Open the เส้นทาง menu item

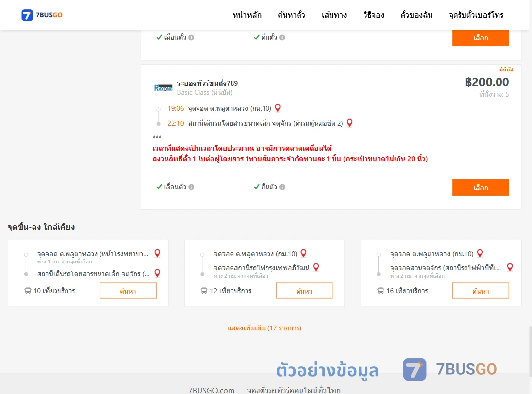pos(334,15)
